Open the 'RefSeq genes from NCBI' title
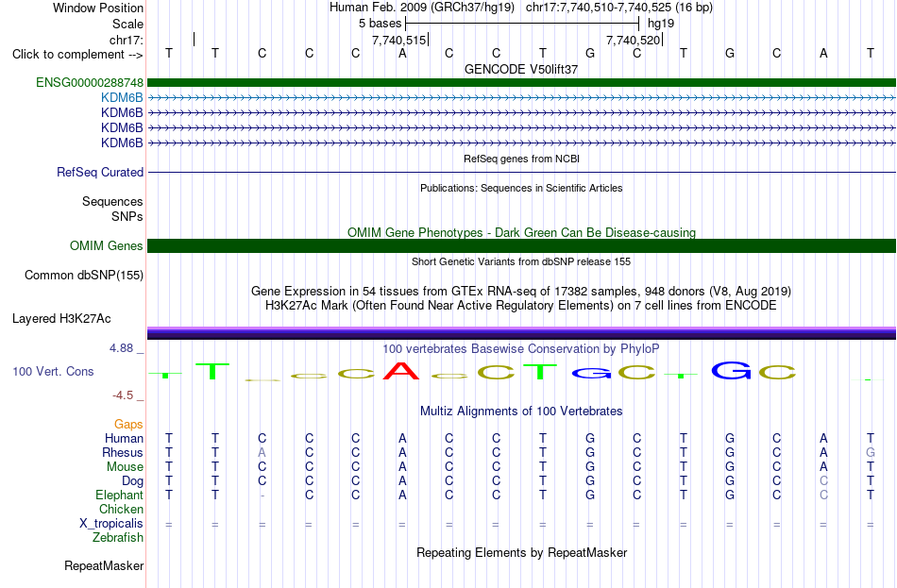897x588 pixels. point(521,159)
